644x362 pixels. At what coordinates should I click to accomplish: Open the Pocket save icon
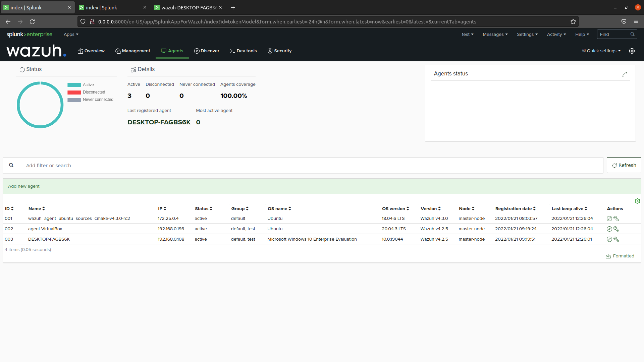tap(624, 22)
